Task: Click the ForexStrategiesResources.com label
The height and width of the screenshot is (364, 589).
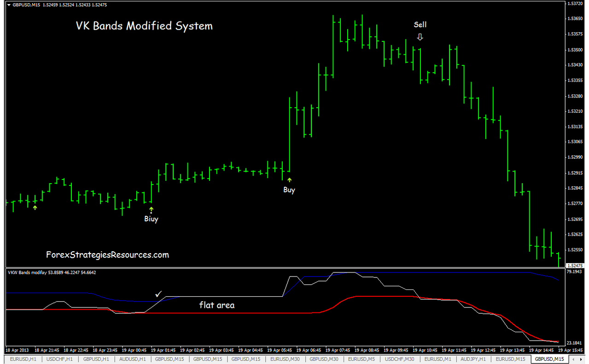Action: [x=107, y=254]
